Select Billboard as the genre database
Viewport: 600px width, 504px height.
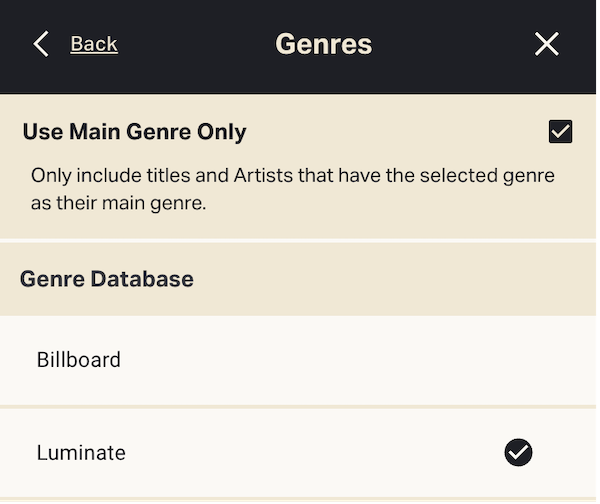pyautogui.click(x=300, y=360)
